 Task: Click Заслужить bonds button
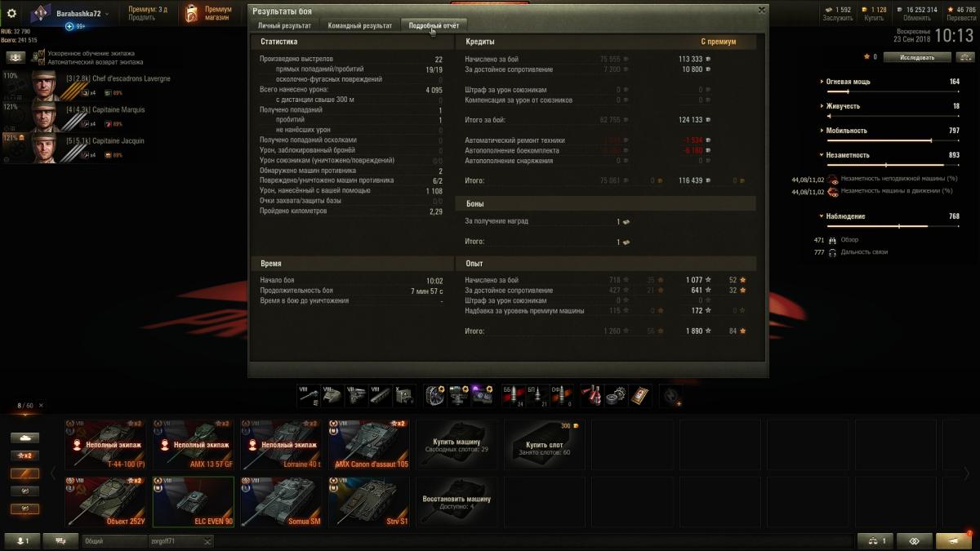click(837, 18)
